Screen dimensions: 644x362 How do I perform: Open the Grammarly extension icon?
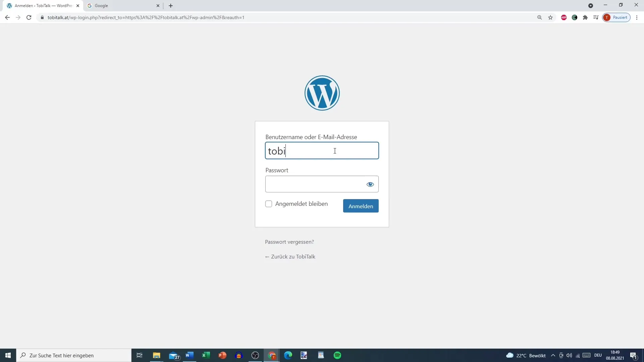pyautogui.click(x=575, y=17)
